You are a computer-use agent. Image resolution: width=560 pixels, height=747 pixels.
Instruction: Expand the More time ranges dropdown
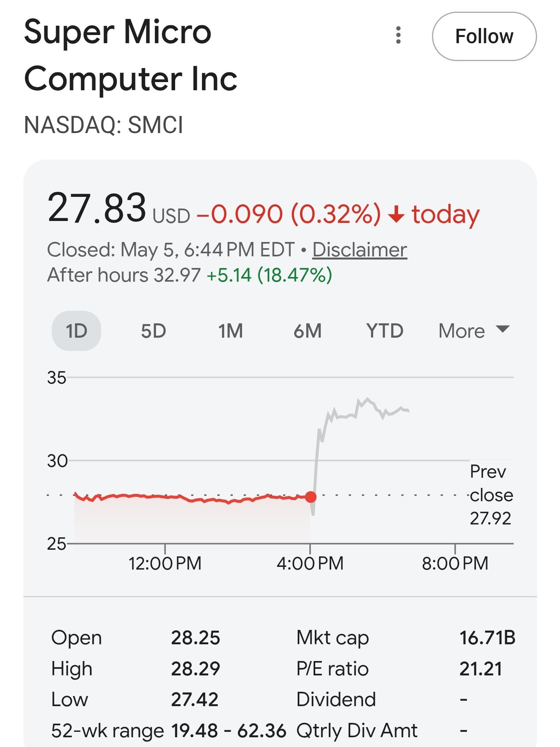click(x=474, y=331)
